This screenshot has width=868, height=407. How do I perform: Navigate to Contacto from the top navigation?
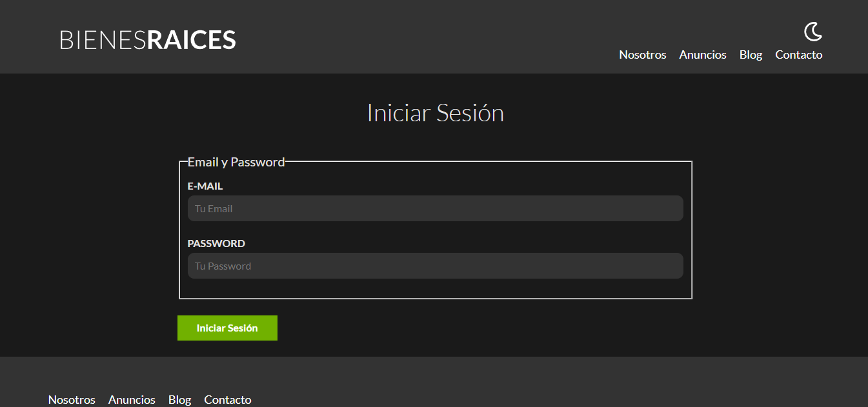click(798, 55)
